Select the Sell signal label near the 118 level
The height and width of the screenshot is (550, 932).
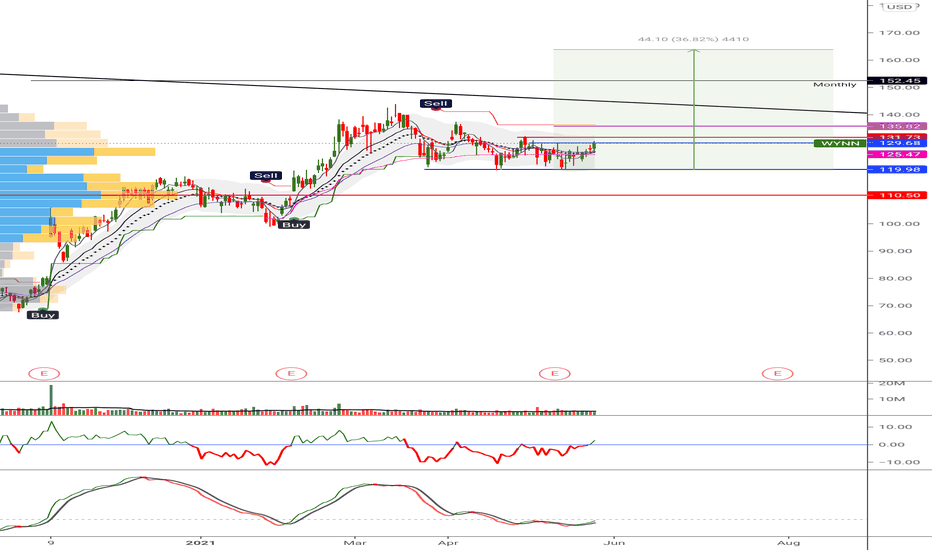click(266, 175)
